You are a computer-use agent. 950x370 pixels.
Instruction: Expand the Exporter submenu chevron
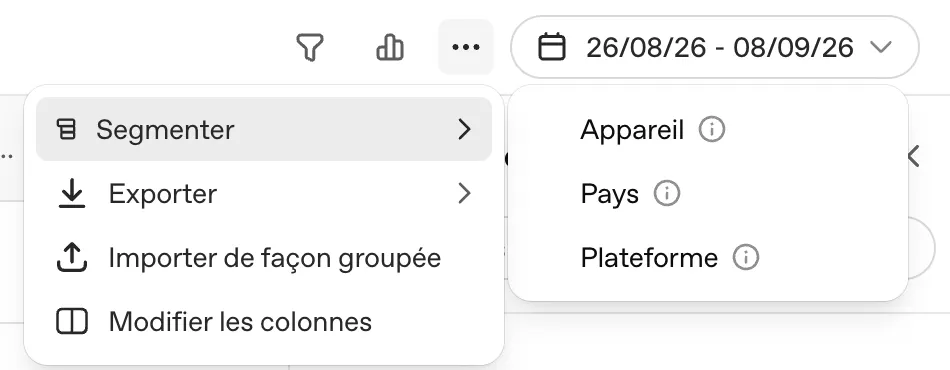point(465,194)
